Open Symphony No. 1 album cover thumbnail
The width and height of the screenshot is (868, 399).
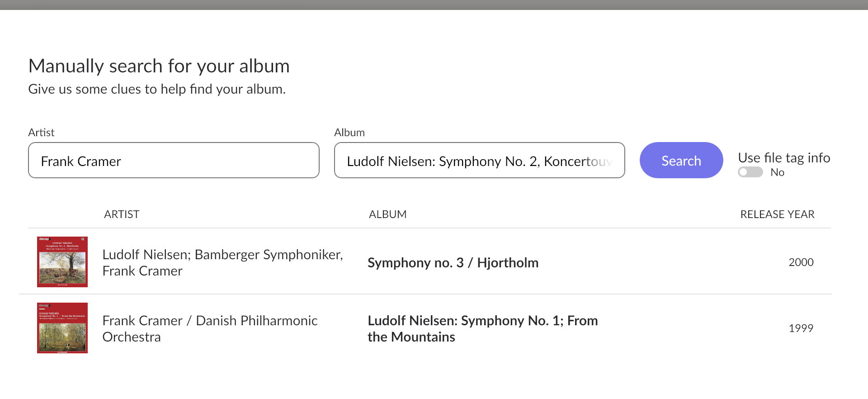tap(62, 328)
